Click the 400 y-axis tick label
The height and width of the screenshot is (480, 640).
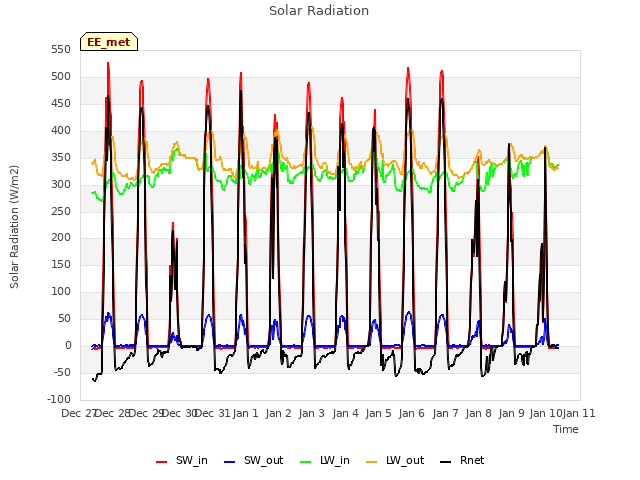coord(61,130)
